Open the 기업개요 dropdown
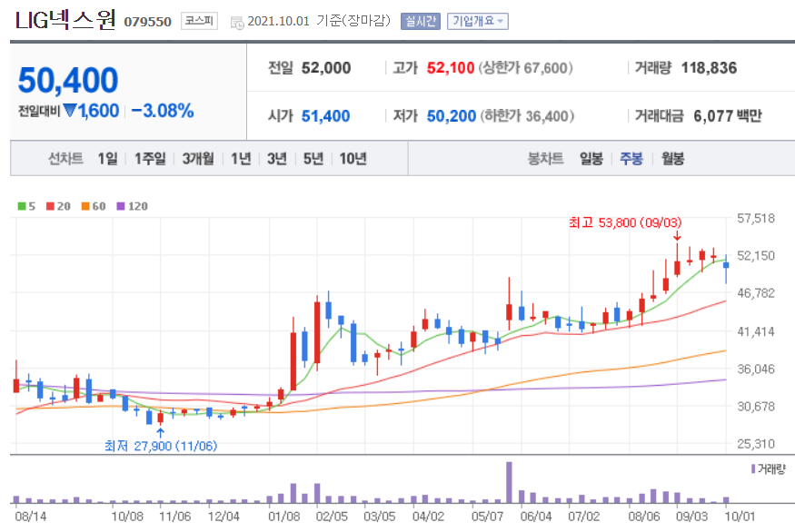The height and width of the screenshot is (532, 795). click(x=478, y=21)
